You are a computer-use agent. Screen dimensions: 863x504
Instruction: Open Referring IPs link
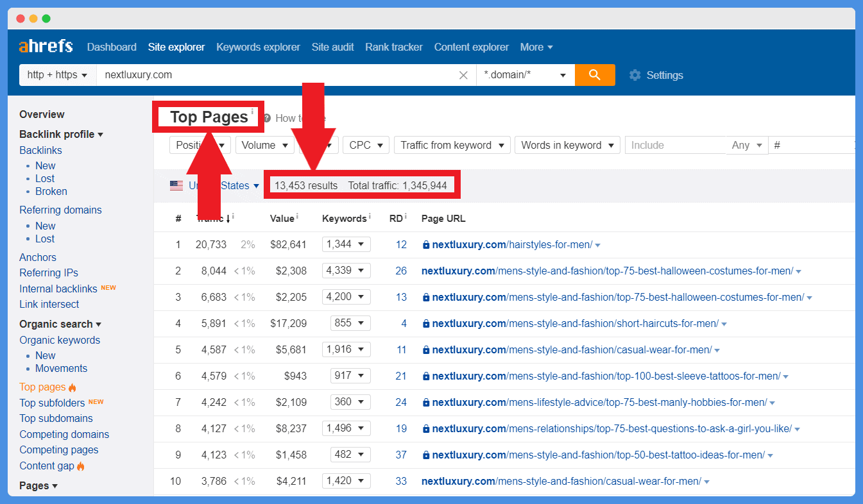49,273
